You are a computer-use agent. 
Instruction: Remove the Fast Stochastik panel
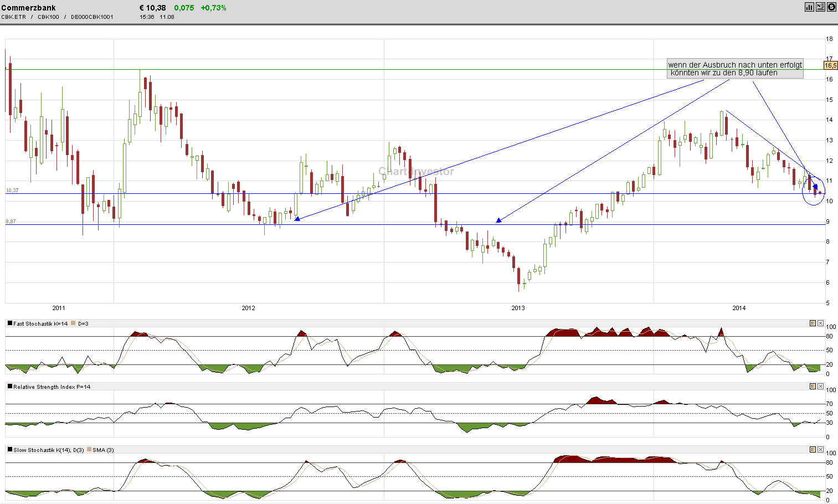pyautogui.click(x=820, y=323)
